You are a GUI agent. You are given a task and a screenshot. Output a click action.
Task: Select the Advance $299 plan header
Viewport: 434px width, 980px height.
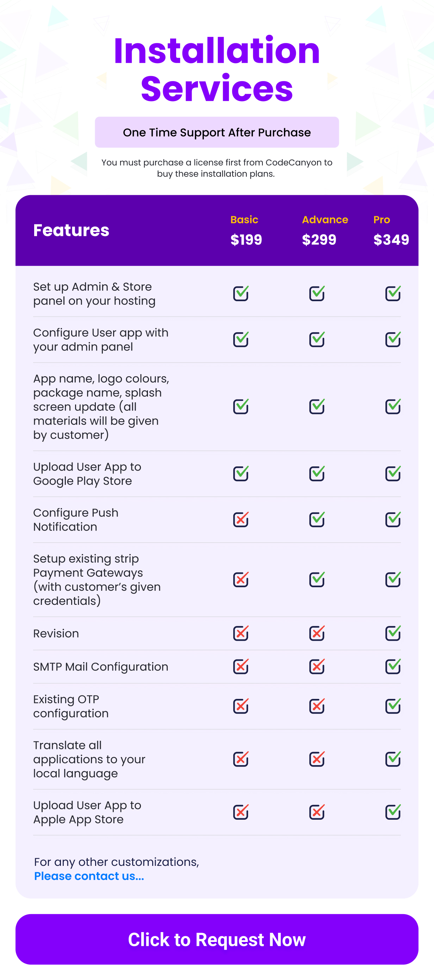tap(325, 230)
